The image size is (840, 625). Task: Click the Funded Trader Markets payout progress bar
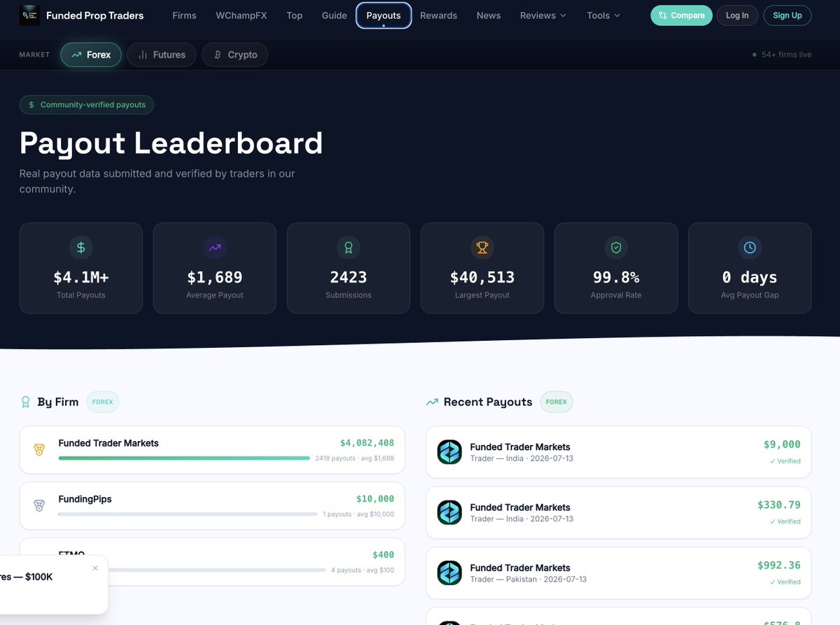point(184,458)
